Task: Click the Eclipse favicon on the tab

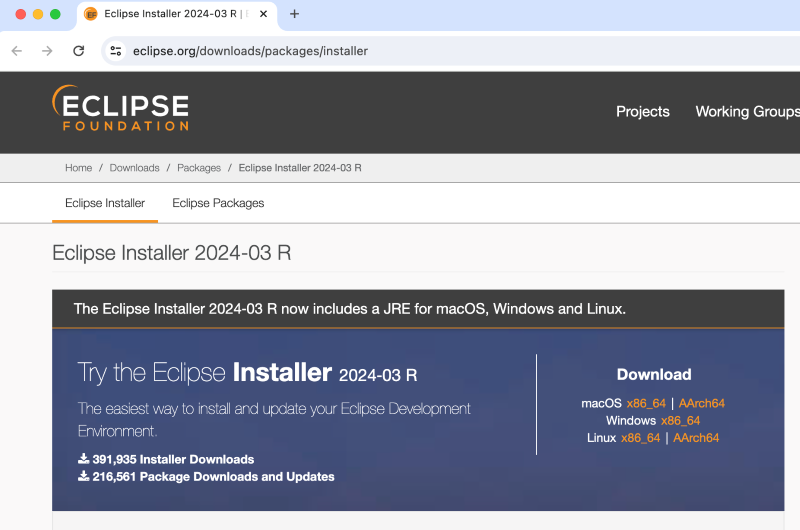Action: (91, 14)
